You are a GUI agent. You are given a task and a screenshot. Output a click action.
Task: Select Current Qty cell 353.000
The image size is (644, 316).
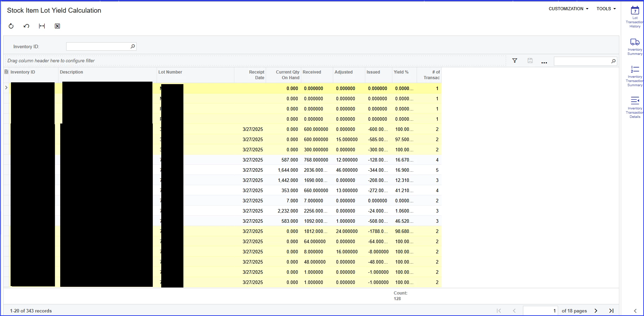tap(283, 190)
